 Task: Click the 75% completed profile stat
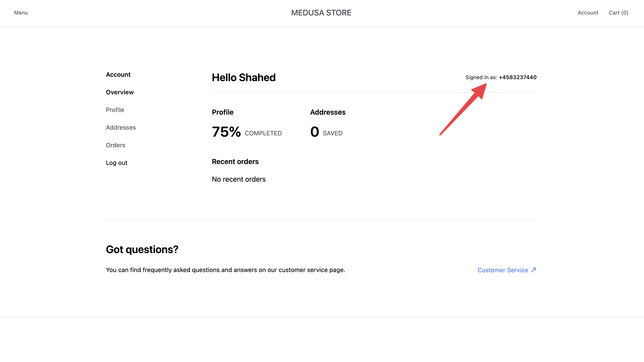pos(226,132)
